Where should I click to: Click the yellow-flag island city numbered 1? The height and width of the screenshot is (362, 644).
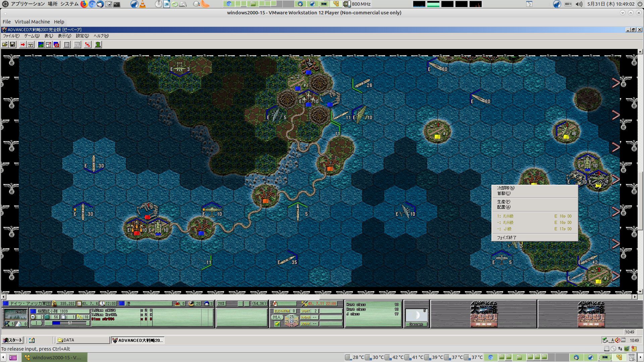tap(437, 131)
